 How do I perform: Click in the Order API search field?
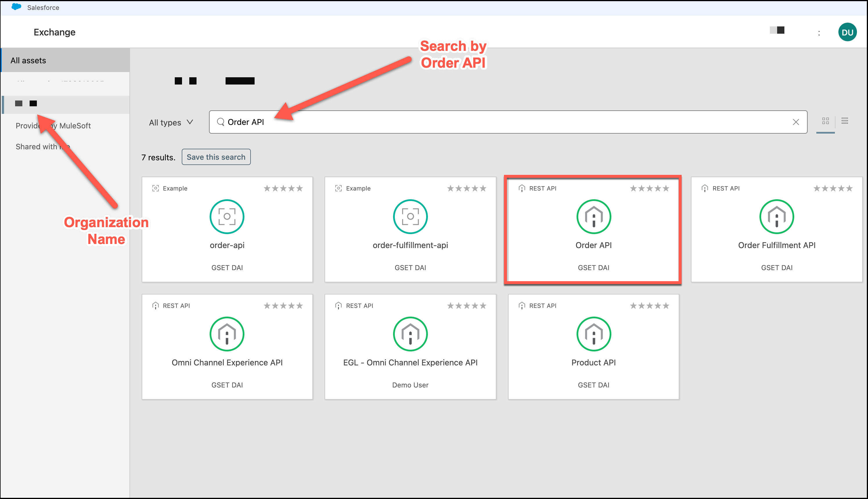pyautogui.click(x=508, y=122)
